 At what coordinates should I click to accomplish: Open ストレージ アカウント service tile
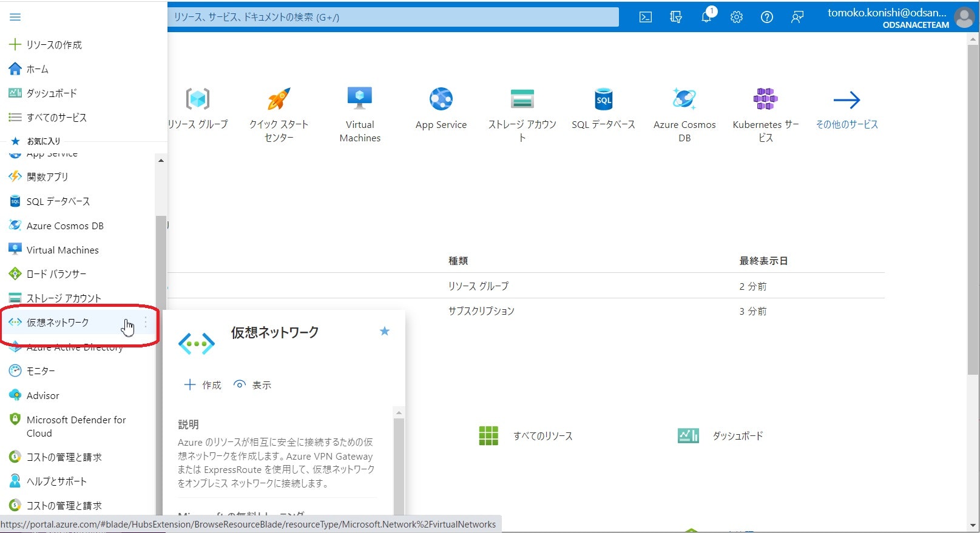(522, 115)
